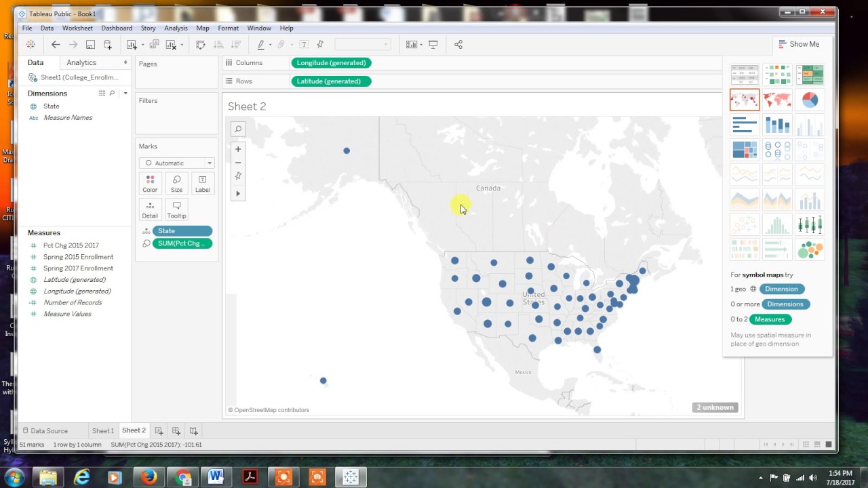Choose the pie chart thumbnail in Show Me

click(810, 100)
